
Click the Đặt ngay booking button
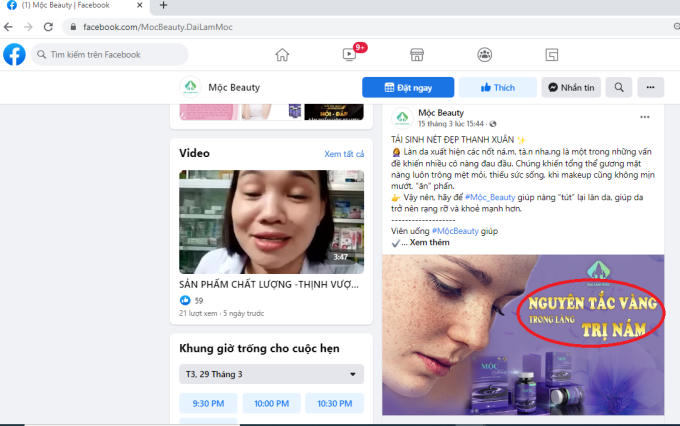click(x=408, y=87)
